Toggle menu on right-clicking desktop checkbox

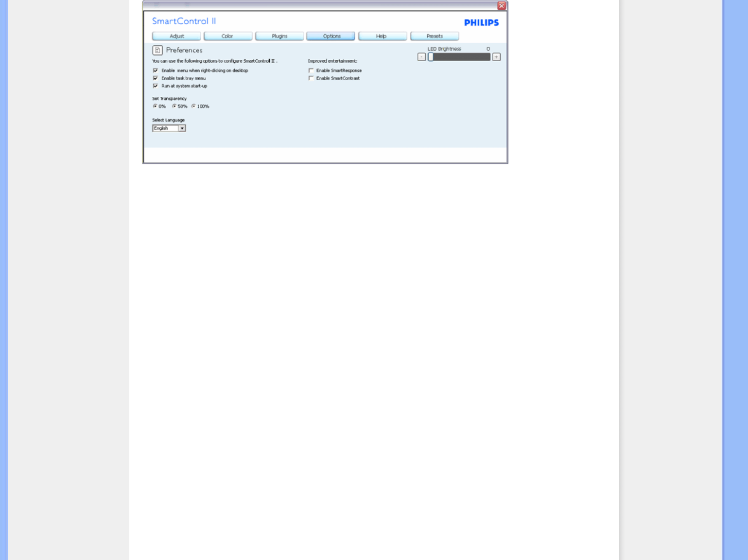(156, 70)
